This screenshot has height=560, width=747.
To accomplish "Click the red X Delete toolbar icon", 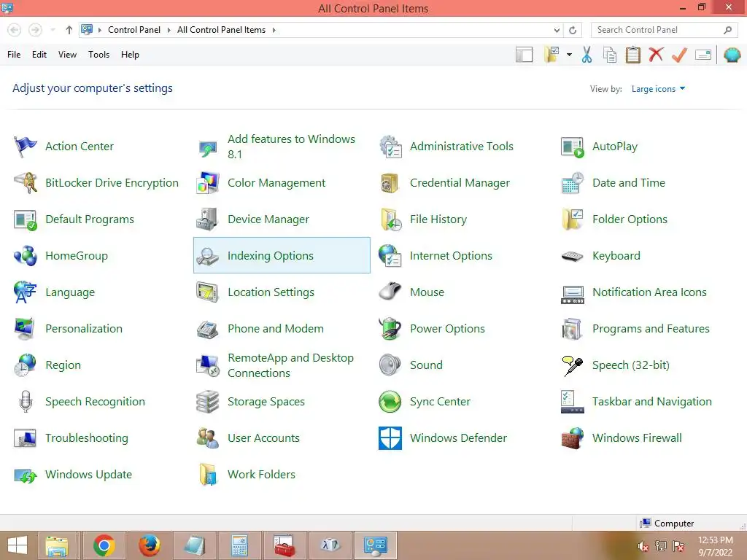I will (656, 54).
